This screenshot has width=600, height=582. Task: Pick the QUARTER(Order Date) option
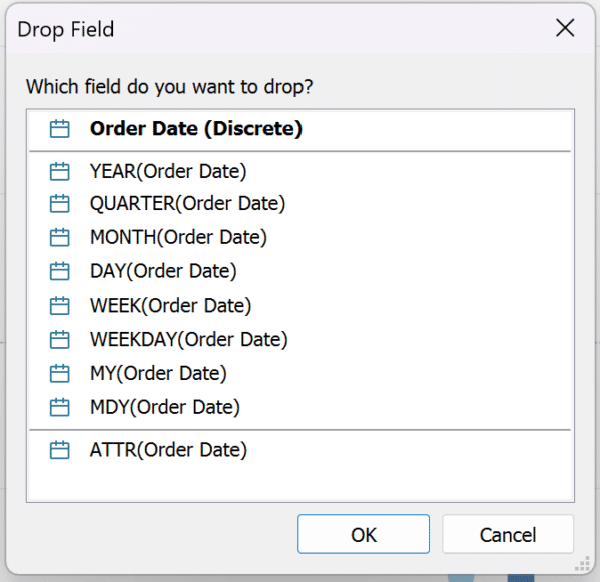click(x=187, y=204)
